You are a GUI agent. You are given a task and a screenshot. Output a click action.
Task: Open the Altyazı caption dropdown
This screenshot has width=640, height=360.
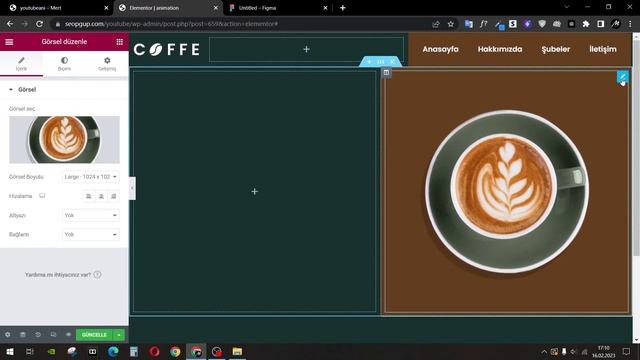[x=91, y=215]
